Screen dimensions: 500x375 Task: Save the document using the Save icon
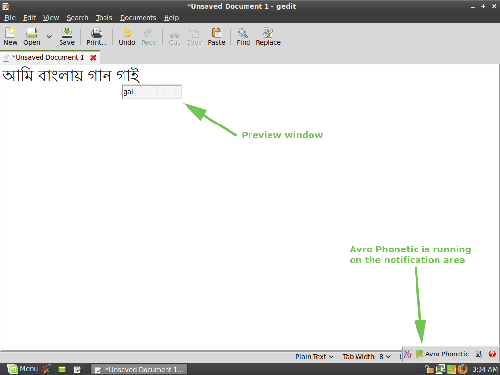(67, 36)
